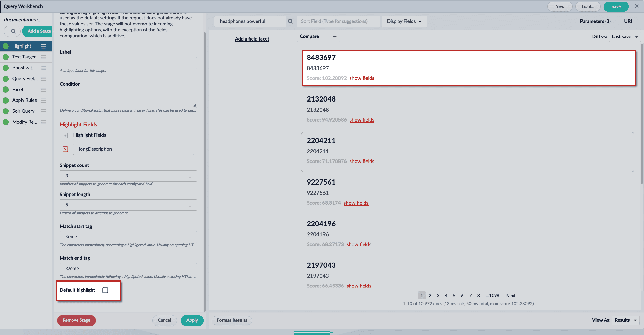
Task: Click the drag handle on Solr Query stage
Action: 43,111
